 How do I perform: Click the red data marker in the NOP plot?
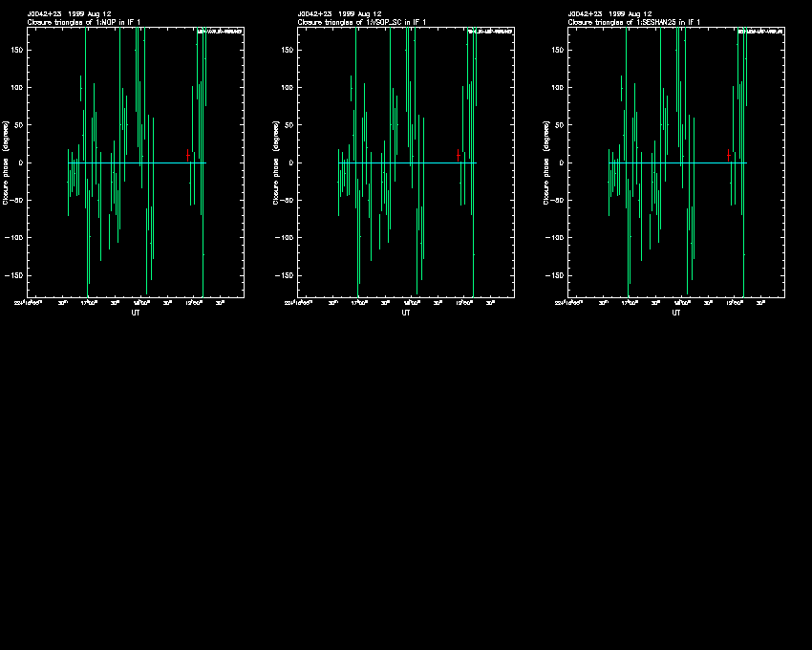click(x=187, y=155)
